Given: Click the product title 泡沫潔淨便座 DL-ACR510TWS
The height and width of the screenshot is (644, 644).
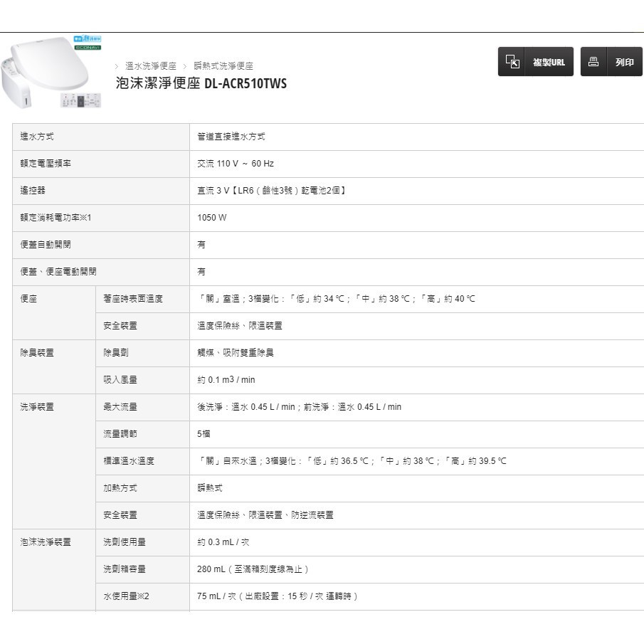Looking at the screenshot, I should [x=201, y=83].
